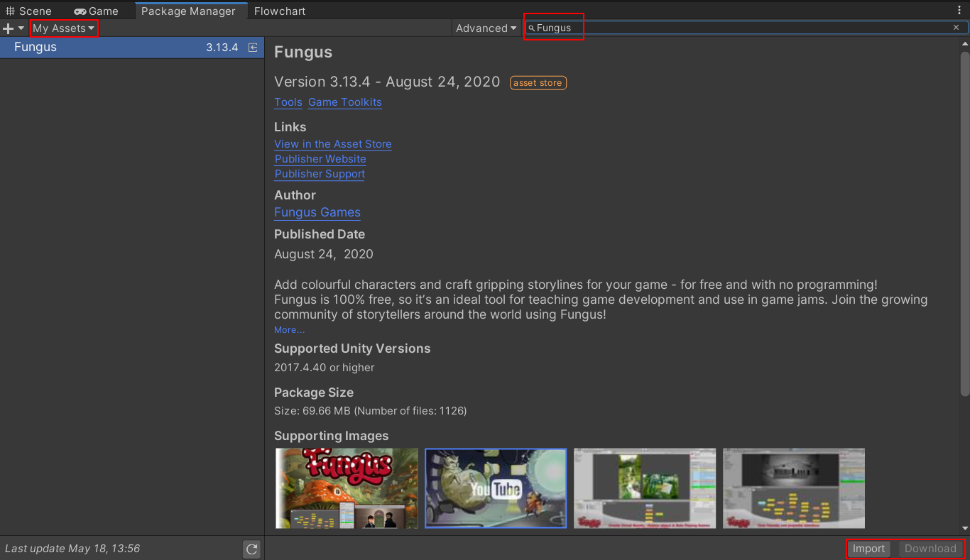Click the add package plus icon
The height and width of the screenshot is (560, 970).
(9, 28)
